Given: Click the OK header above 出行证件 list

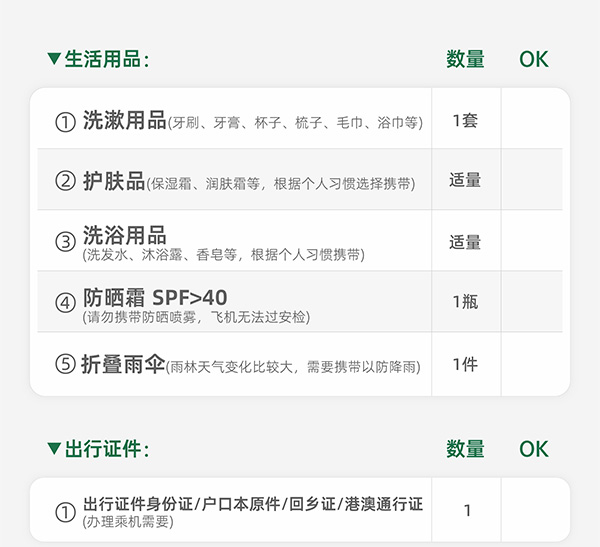Looking at the screenshot, I should (534, 449).
